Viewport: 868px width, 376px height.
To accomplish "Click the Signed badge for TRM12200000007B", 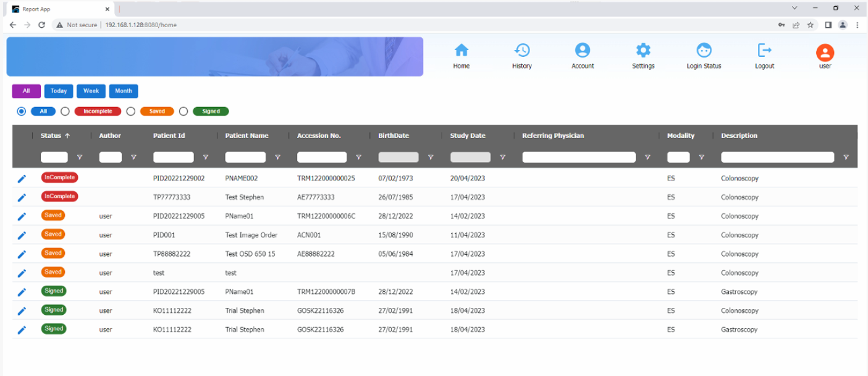I will tap(54, 291).
